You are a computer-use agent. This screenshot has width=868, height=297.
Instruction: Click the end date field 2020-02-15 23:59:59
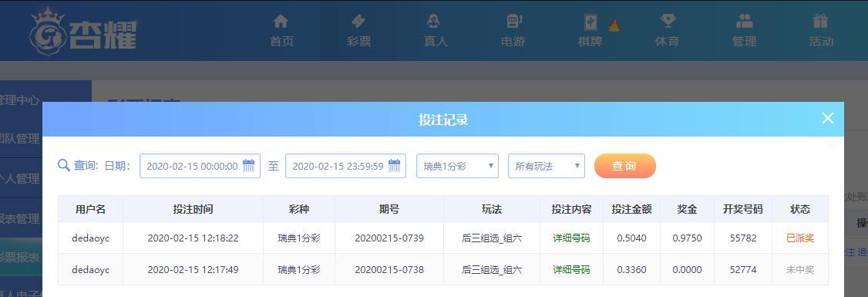(345, 166)
